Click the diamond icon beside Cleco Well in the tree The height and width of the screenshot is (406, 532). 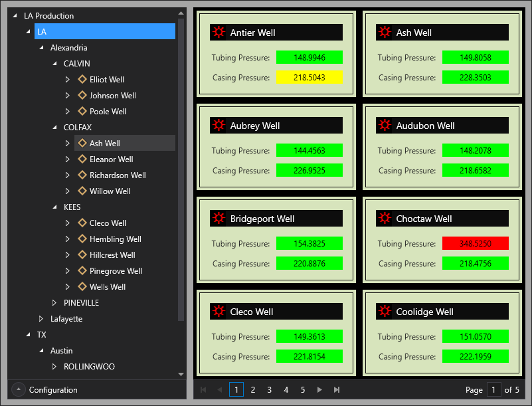pos(82,223)
